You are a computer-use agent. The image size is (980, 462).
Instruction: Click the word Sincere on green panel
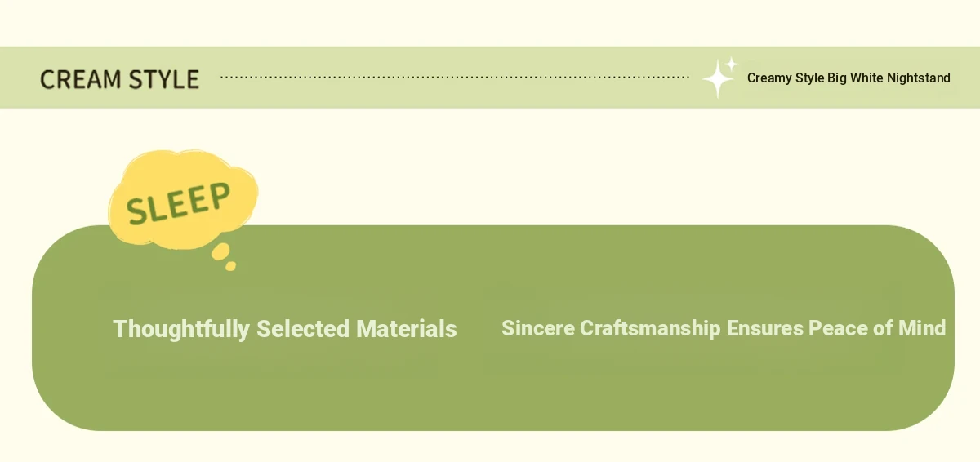pyautogui.click(x=538, y=328)
